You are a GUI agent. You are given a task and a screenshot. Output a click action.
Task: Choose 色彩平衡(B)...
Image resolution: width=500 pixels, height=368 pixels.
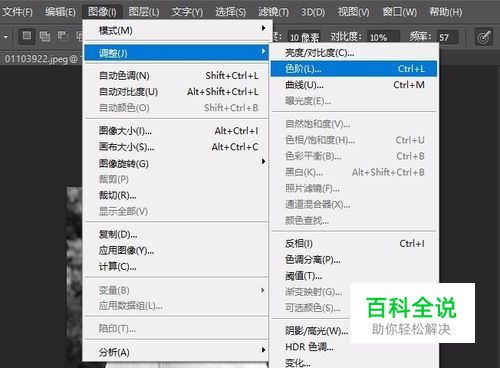[354, 156]
